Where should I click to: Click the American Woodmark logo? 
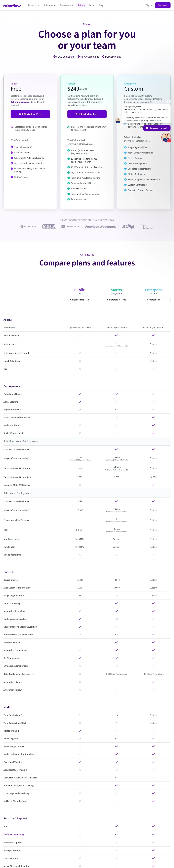100,227
